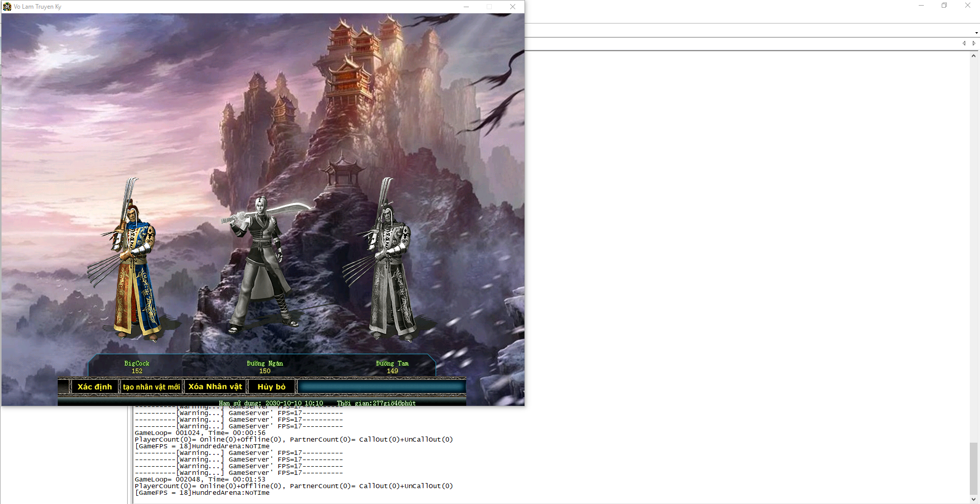This screenshot has width=980, height=504.
Task: Click the scroll-up arrow on the console scrollbar
Action: [973, 55]
